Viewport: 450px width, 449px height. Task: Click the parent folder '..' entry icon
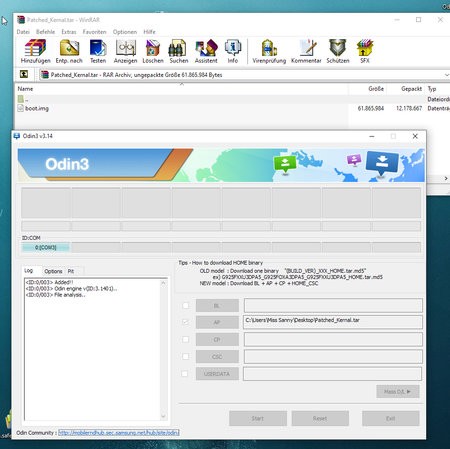pos(21,99)
